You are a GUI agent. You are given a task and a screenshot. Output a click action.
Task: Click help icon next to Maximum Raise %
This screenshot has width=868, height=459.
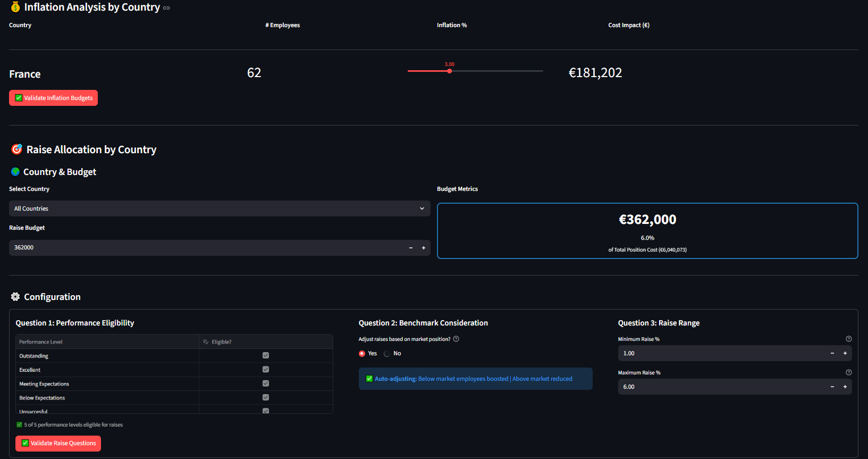click(848, 372)
